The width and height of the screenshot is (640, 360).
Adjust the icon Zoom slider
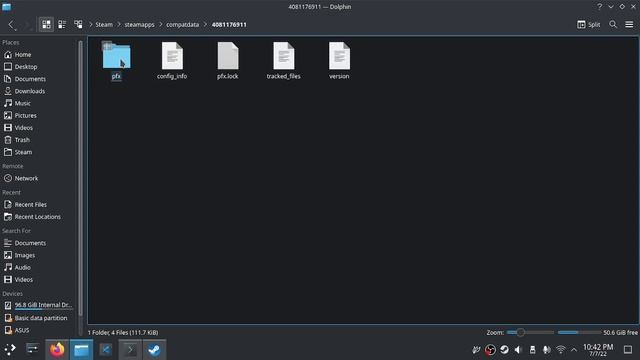point(530,333)
